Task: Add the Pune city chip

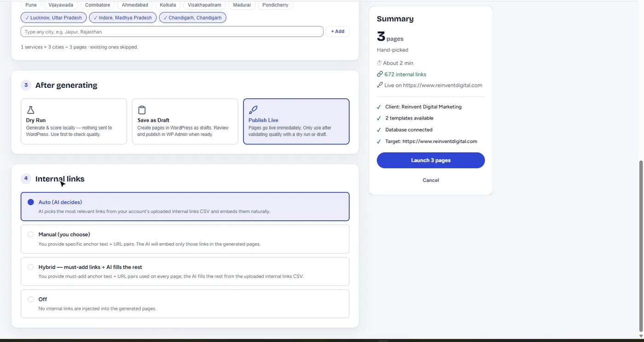Action: tap(31, 5)
